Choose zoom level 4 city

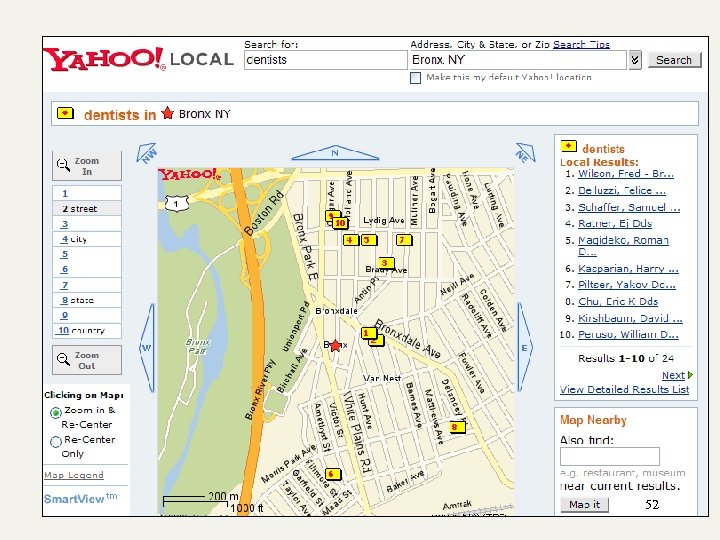coord(87,239)
